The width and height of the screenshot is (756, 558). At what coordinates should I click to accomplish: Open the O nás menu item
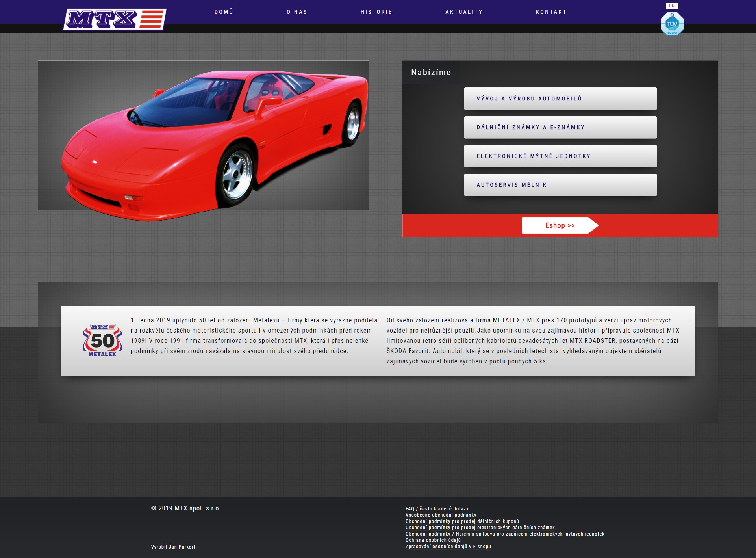point(297,12)
